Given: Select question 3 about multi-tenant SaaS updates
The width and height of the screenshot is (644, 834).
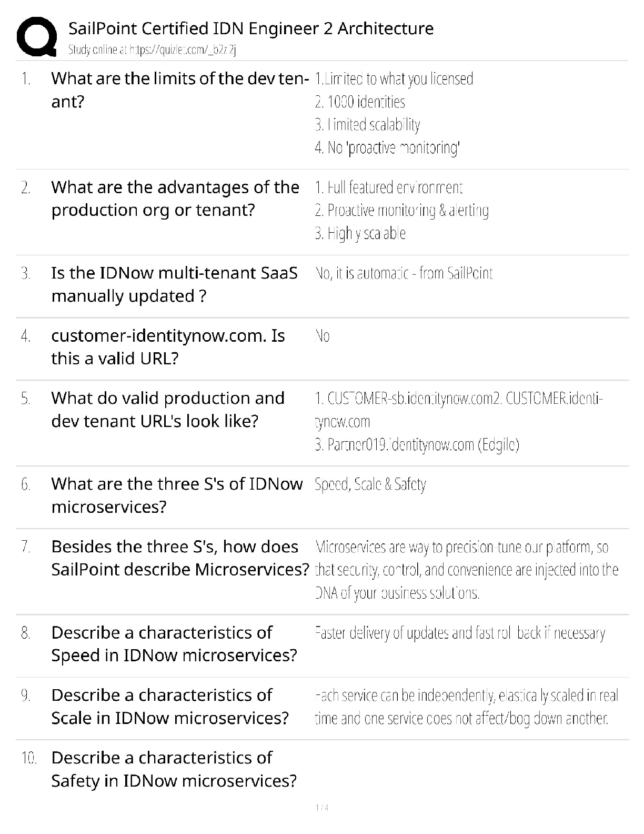Looking at the screenshot, I should [174, 284].
